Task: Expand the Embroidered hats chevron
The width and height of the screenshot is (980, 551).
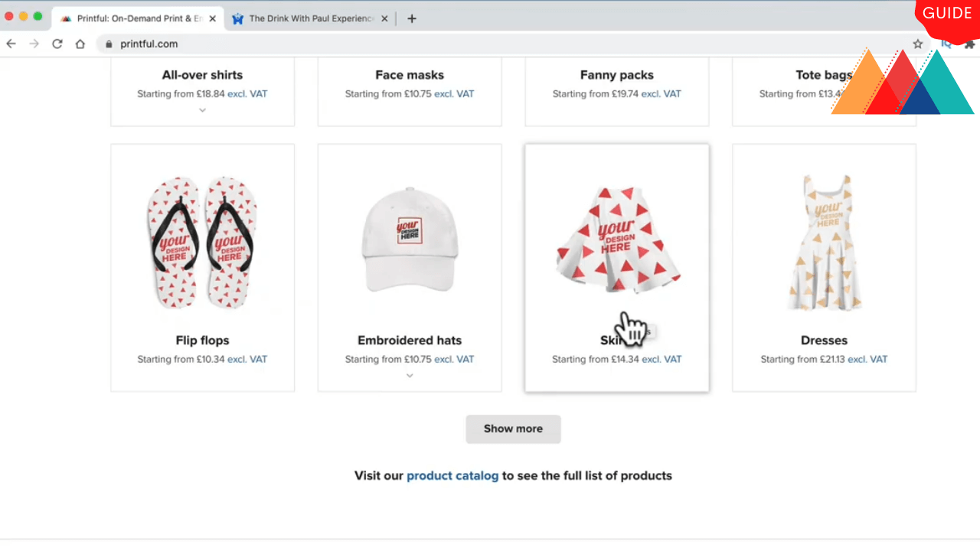Action: (410, 376)
